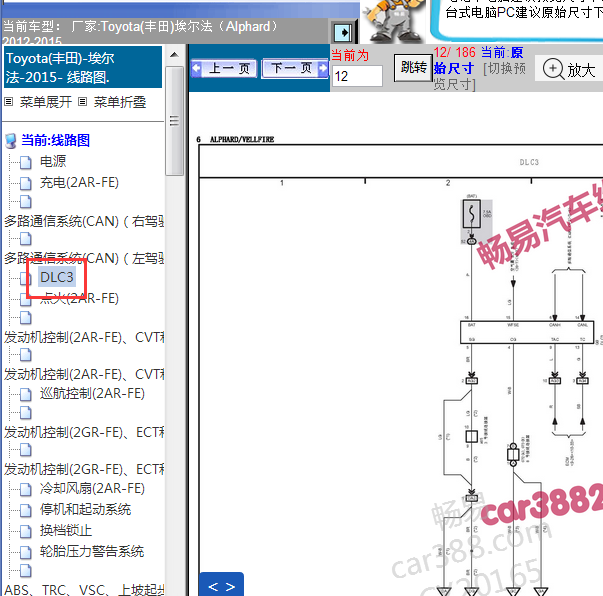Click the 菜单折叠 collapse square icon
This screenshot has width=603, height=596.
[82, 102]
